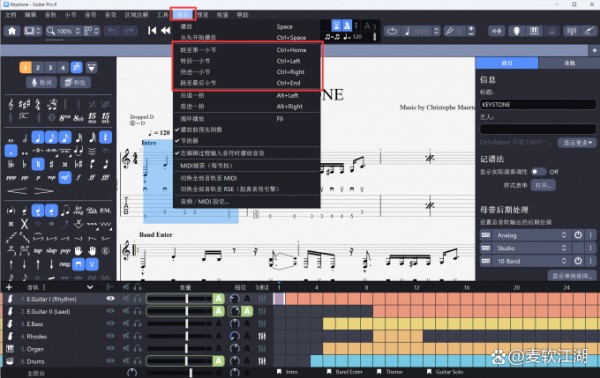This screenshot has width=600, height=378.
Task: Add a track with the plus icon
Action: tap(9, 287)
